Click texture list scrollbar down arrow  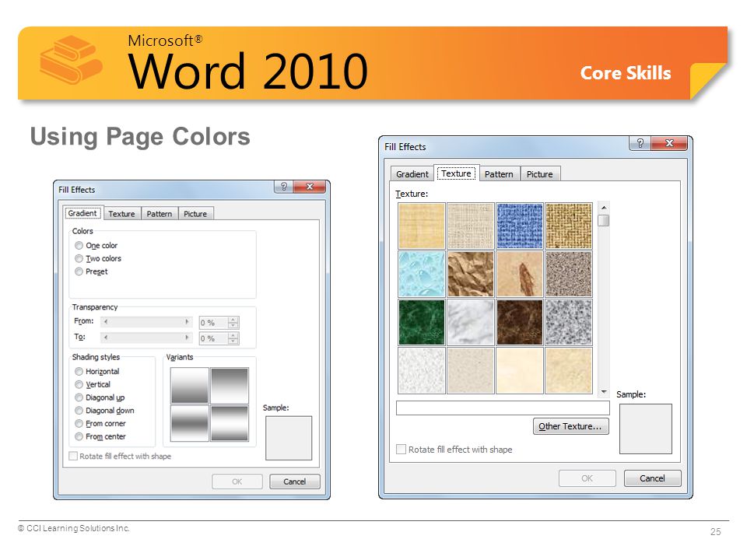[604, 391]
